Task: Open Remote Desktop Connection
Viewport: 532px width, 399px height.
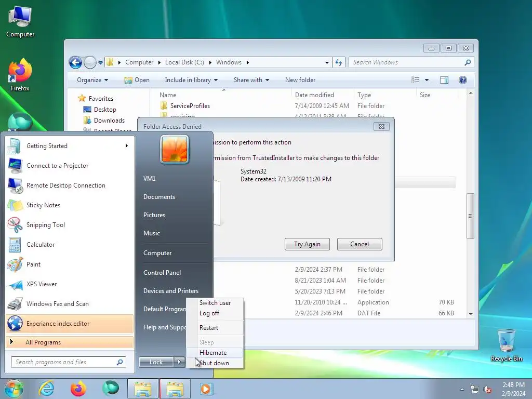Action: point(69,185)
